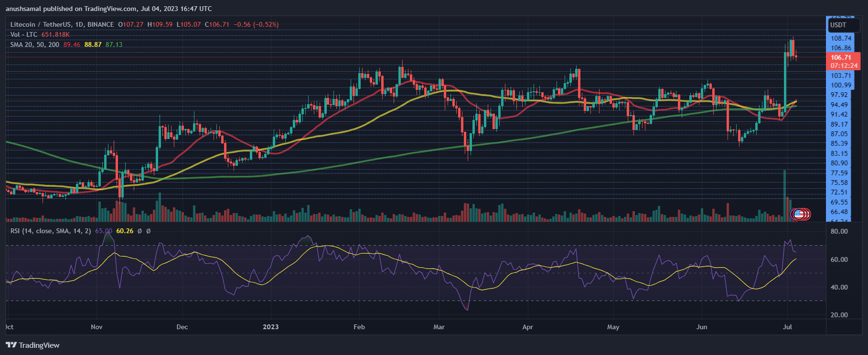Click the 80.00 RSI scale label
The image size is (868, 355).
click(x=839, y=231)
